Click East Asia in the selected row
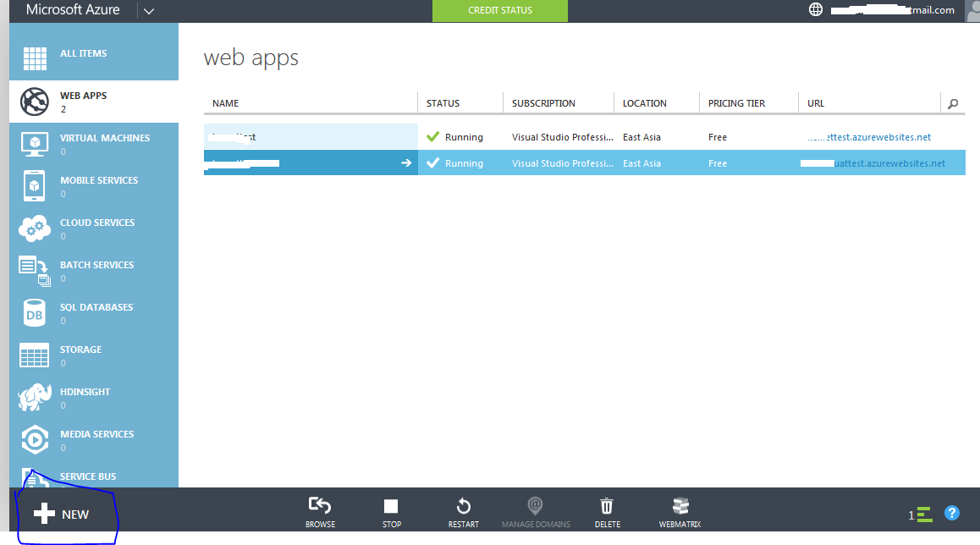Image resolution: width=980 pixels, height=545 pixels. pos(641,163)
